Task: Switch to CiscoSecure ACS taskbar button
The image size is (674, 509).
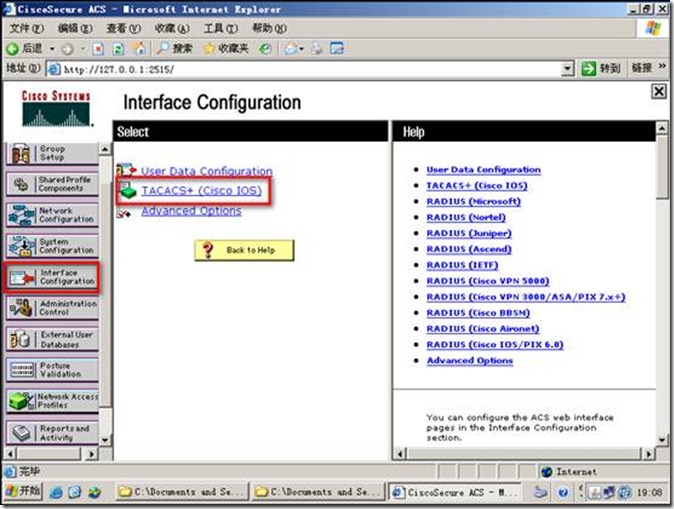Action: click(456, 492)
